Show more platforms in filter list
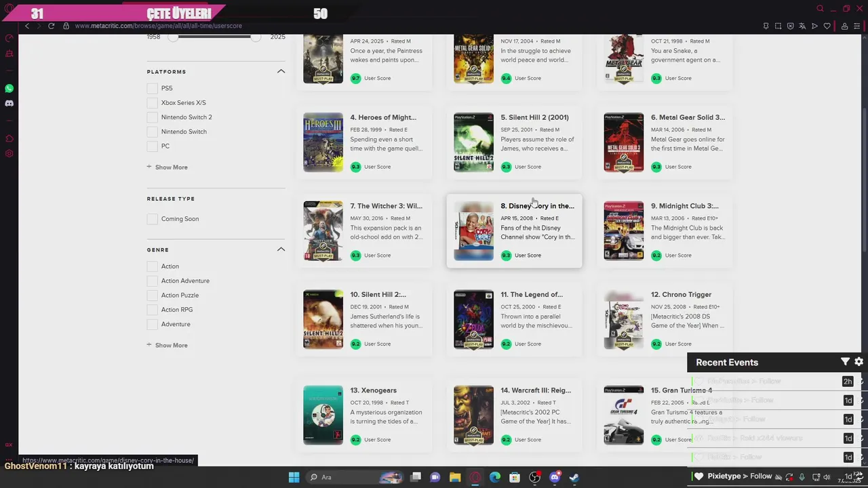The height and width of the screenshot is (488, 868). [x=167, y=167]
